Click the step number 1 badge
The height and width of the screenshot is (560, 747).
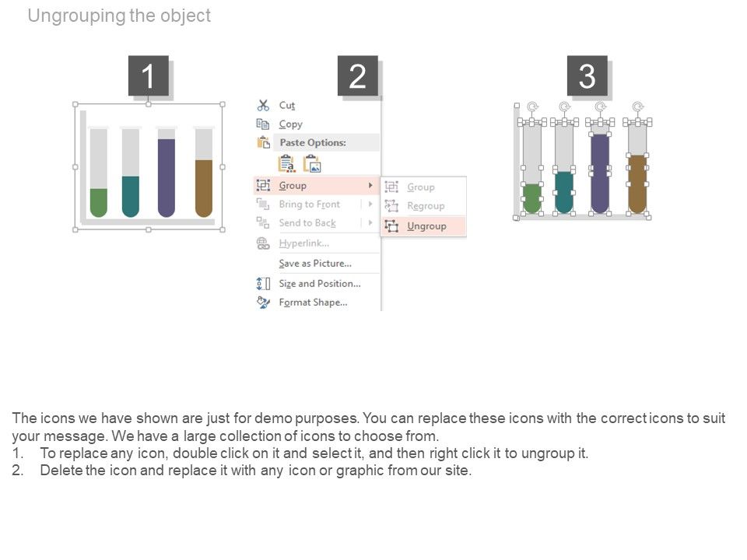pos(148,76)
